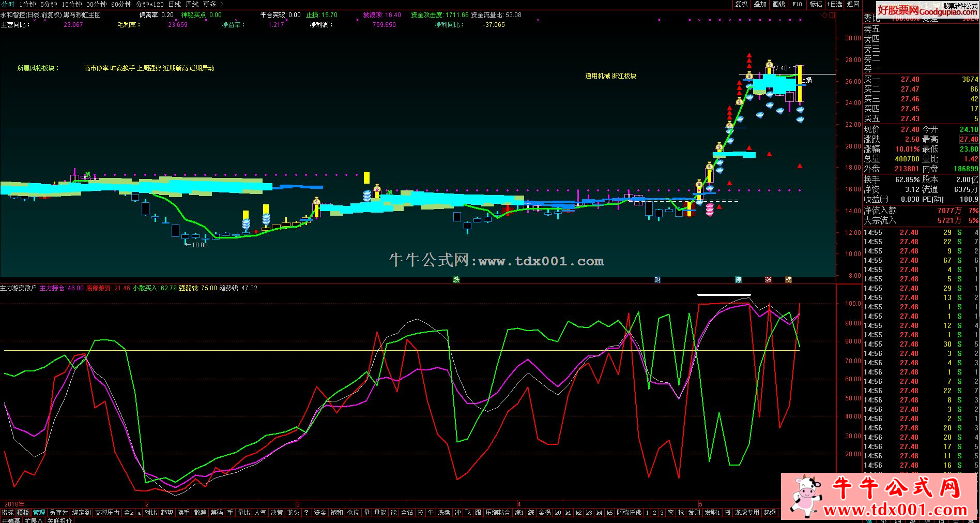Image resolution: width=980 pixels, height=523 pixels.
Task: Click the 标记 mark button
Action: click(816, 4)
